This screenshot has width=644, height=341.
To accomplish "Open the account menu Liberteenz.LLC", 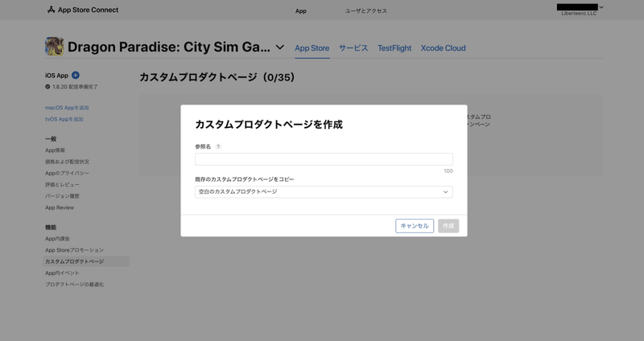I will [x=580, y=10].
